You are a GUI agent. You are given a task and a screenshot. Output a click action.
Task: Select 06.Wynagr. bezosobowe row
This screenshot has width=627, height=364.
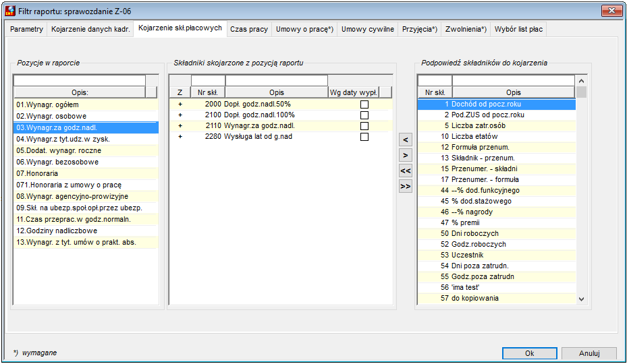(86, 162)
